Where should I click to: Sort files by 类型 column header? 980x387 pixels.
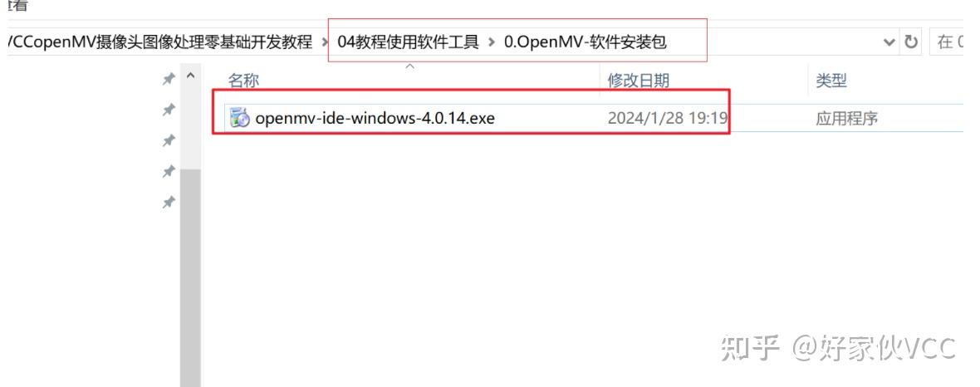pos(831,81)
